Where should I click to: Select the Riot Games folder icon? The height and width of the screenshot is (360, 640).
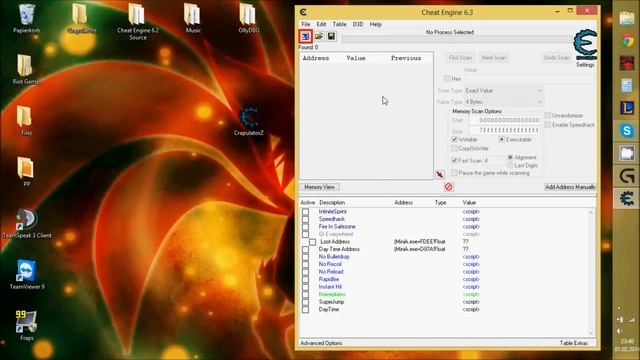[26, 69]
